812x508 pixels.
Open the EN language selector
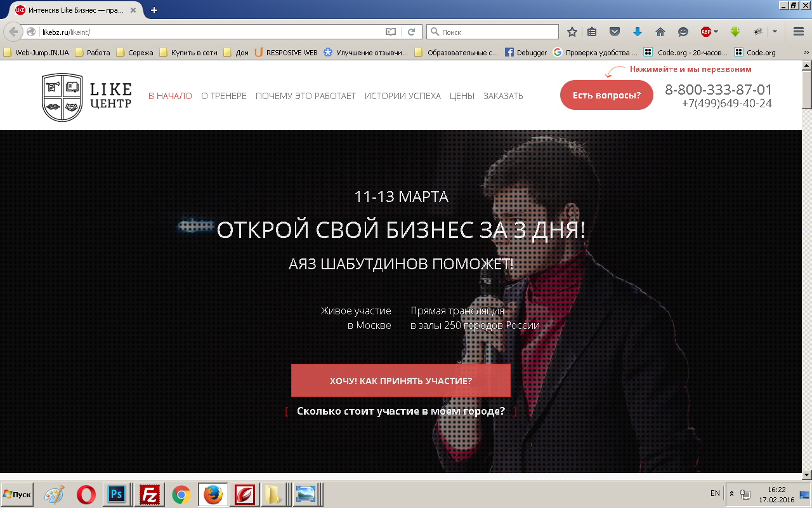tap(715, 493)
